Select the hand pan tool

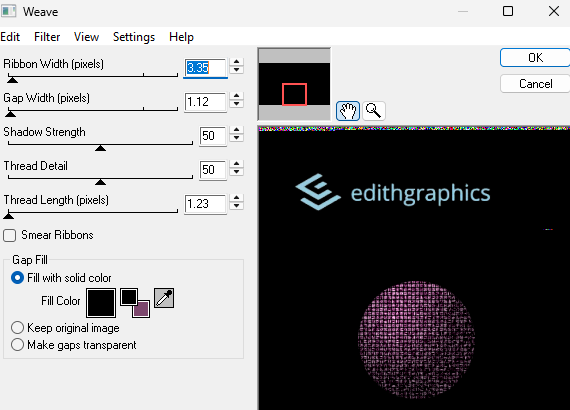(x=348, y=111)
